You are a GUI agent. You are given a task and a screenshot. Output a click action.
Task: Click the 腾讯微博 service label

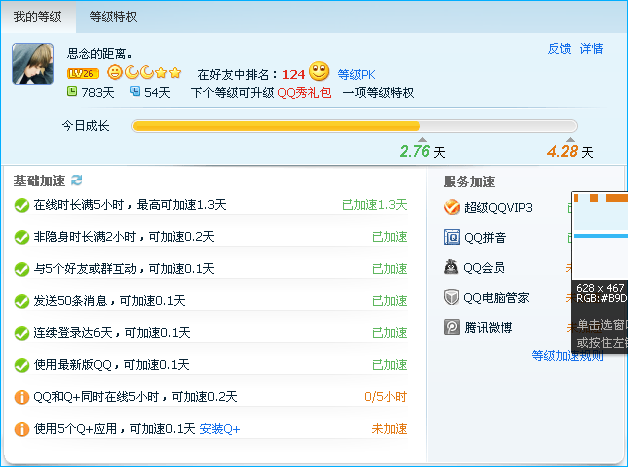(x=488, y=328)
